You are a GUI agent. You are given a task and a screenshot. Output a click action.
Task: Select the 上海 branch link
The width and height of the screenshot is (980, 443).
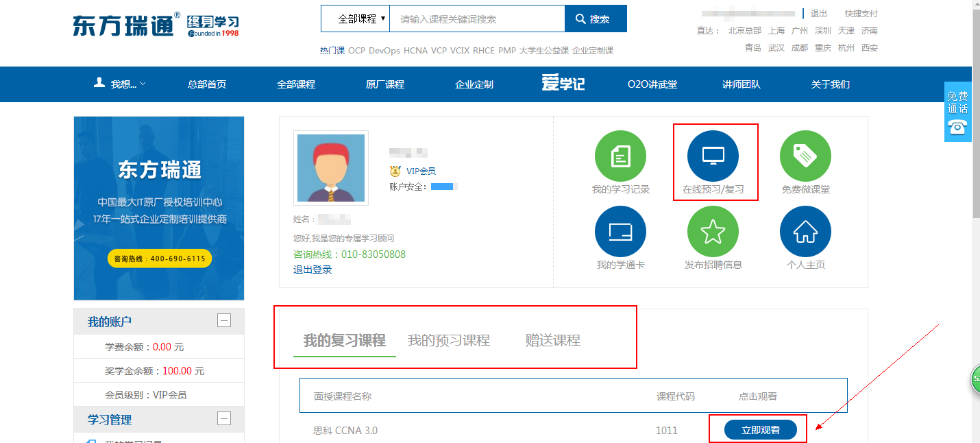[776, 31]
